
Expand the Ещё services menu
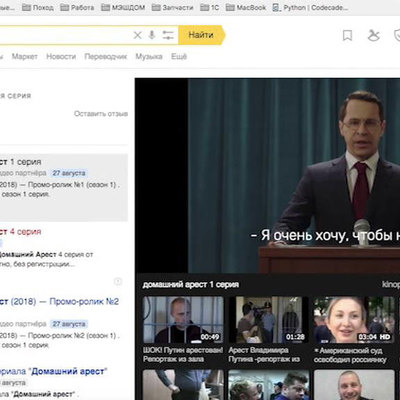179,57
